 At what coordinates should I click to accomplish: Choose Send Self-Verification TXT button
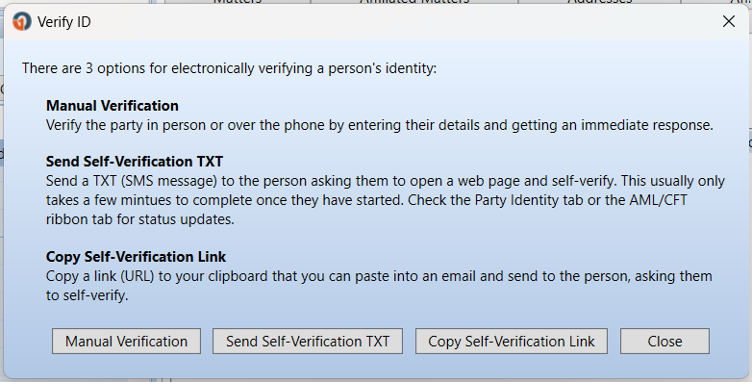point(308,341)
